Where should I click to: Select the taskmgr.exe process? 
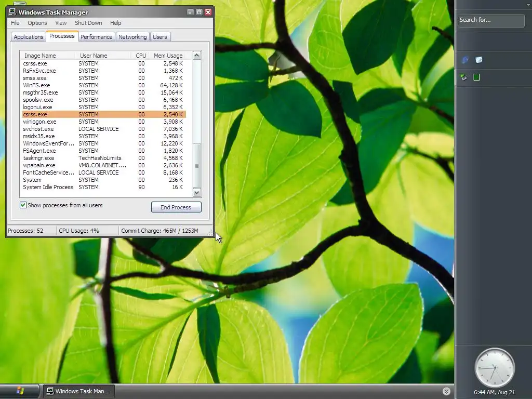click(x=104, y=158)
